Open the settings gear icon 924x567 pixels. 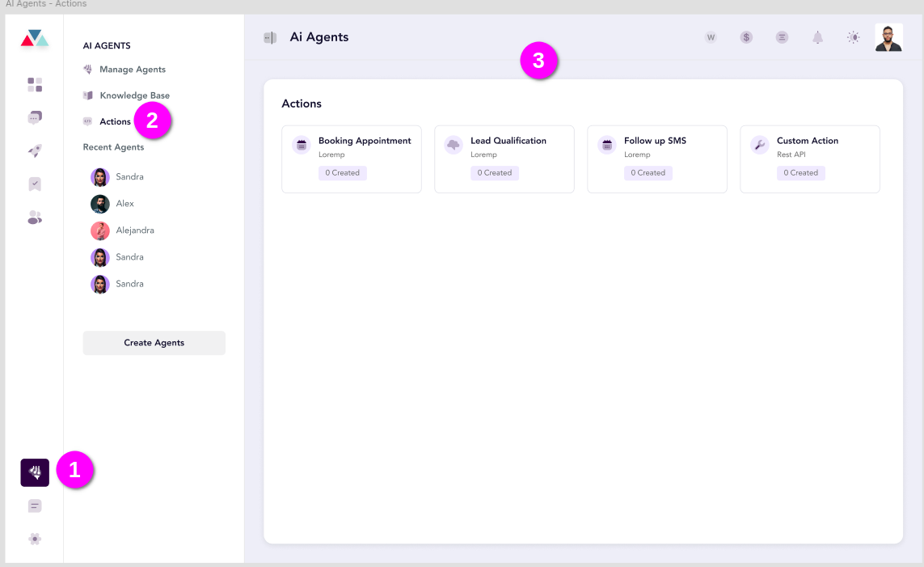click(x=35, y=539)
